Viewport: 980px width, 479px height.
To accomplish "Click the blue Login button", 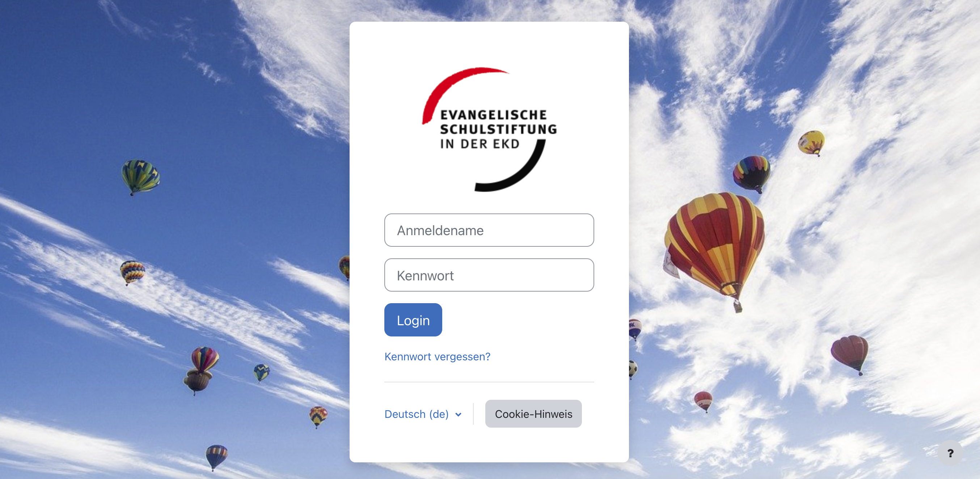I will 413,320.
